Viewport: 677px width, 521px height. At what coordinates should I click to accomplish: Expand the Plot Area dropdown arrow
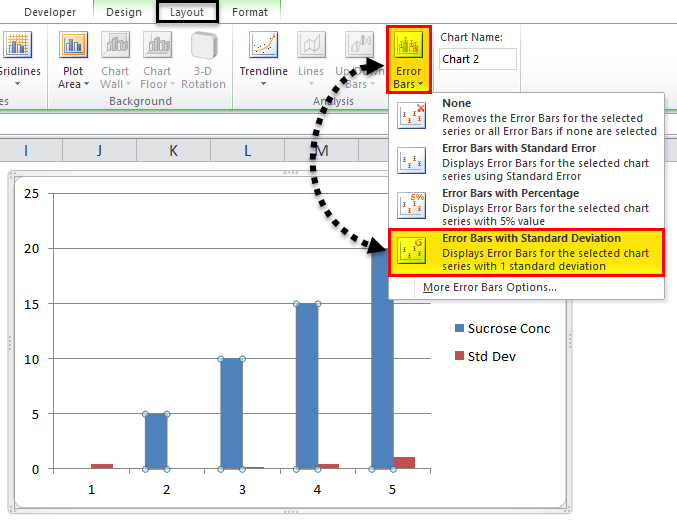coord(86,84)
